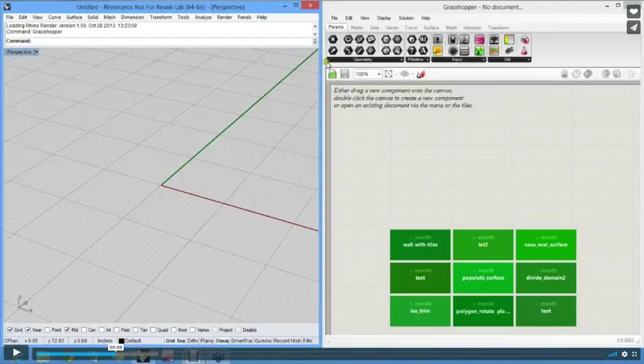Toggle the Mid osnap checkbox
Screen dimensions: 644x364
tap(67, 330)
